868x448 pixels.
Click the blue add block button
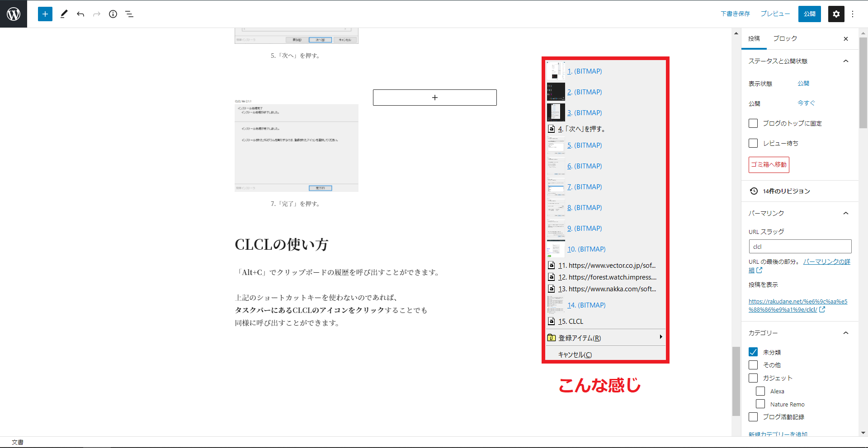pos(45,14)
